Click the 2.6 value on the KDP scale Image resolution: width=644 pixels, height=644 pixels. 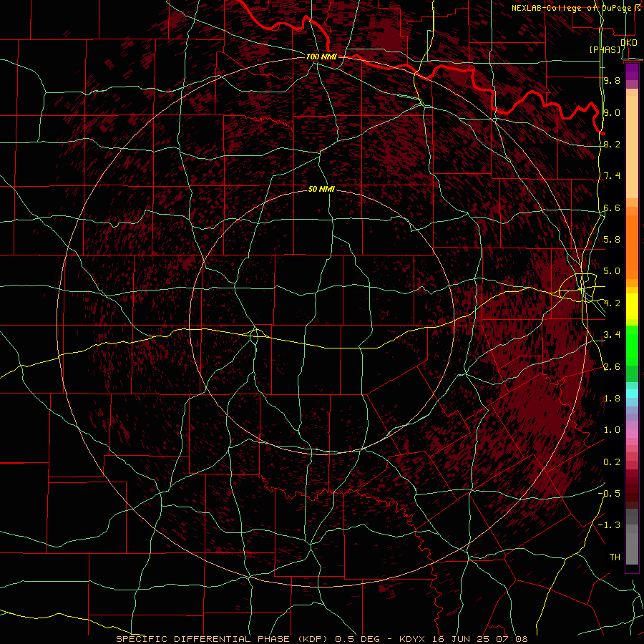612,366
